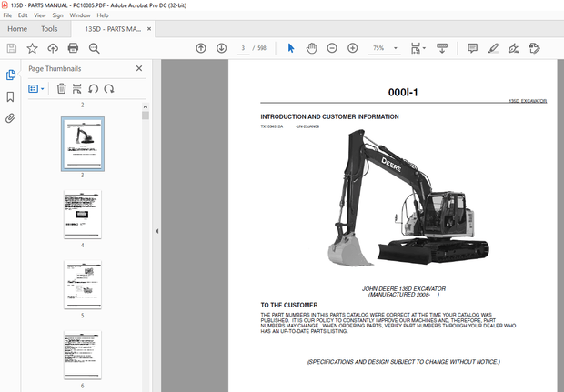Select the Highlight pen tool
This screenshot has width=564, height=392.
(x=493, y=48)
